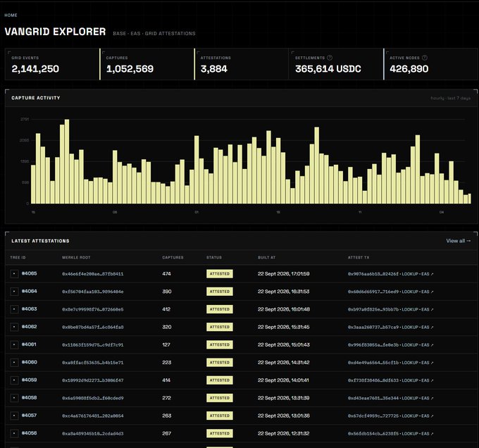This screenshot has height=448, width=479.
Task: Open LOOKUP link in the #4064 row
Action: [410, 292]
